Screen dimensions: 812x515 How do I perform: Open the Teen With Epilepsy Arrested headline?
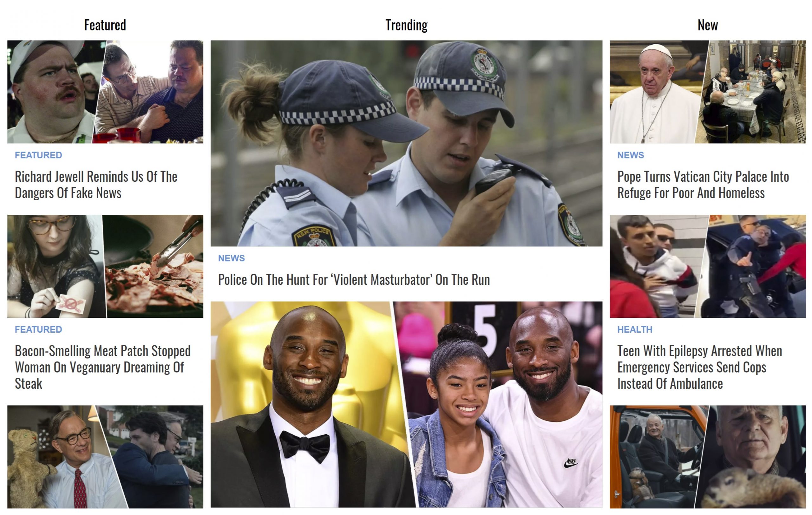[700, 367]
